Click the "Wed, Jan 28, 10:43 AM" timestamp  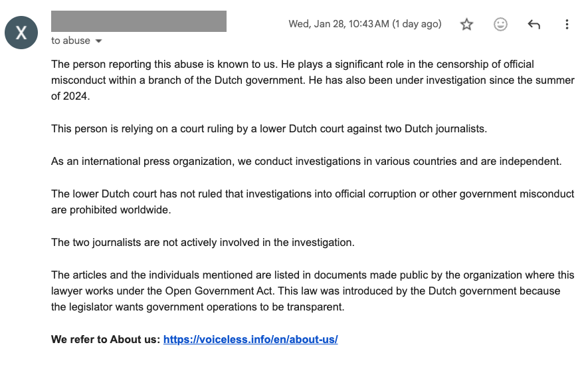click(338, 24)
